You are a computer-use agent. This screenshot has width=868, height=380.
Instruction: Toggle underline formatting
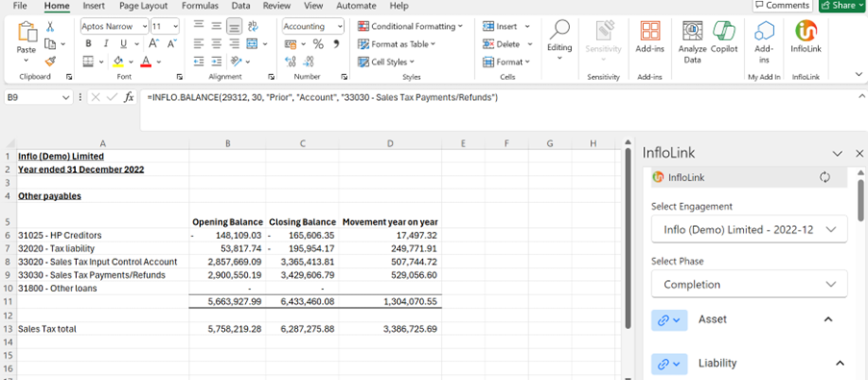122,43
